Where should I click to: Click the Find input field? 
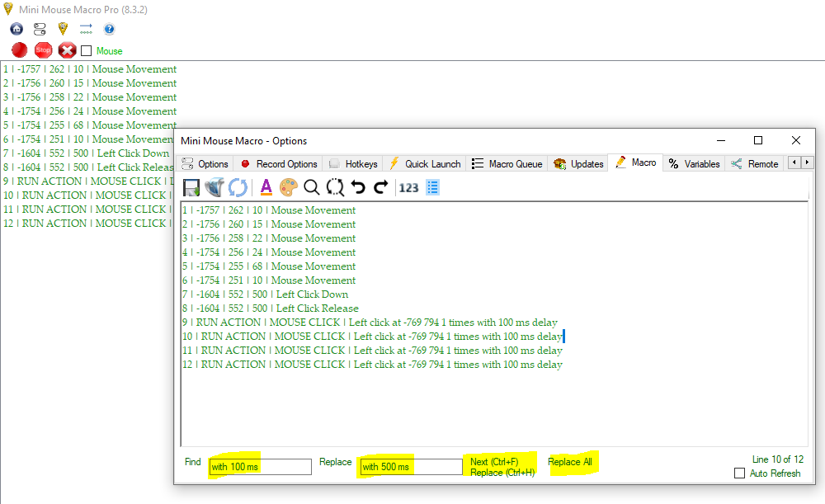(260, 467)
